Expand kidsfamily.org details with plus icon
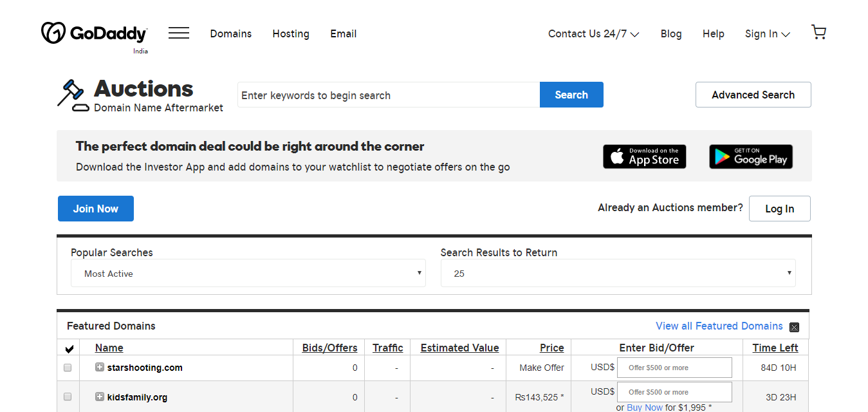The width and height of the screenshot is (868, 412). click(100, 397)
